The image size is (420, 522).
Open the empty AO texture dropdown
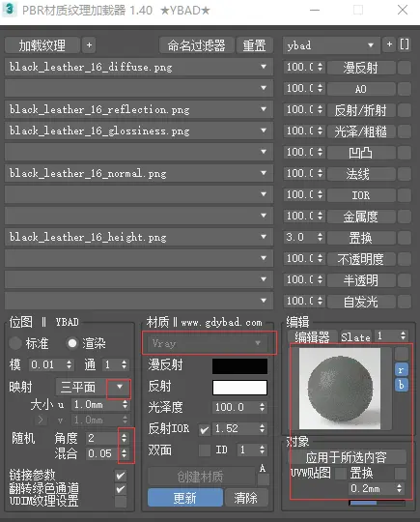(139, 88)
